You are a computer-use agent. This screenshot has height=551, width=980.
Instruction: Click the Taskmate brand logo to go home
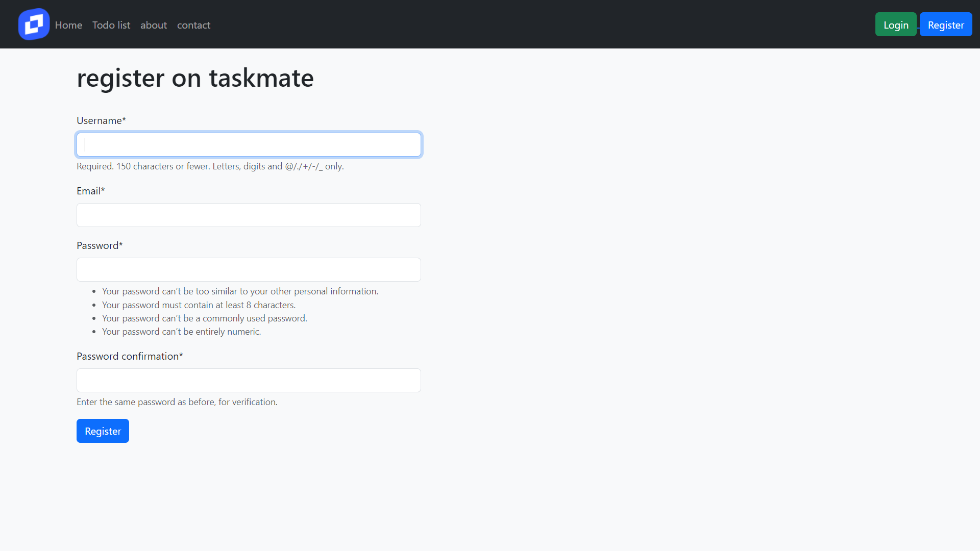[x=33, y=24]
